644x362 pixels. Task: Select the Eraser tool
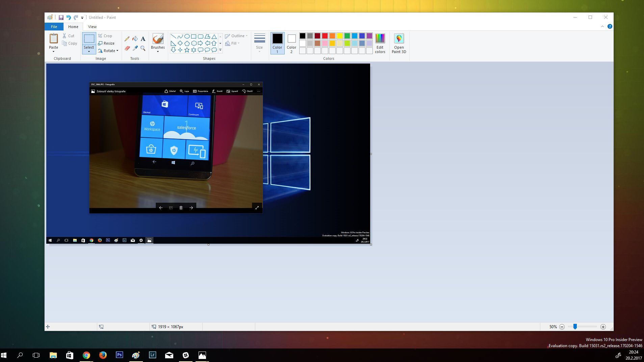pyautogui.click(x=127, y=48)
